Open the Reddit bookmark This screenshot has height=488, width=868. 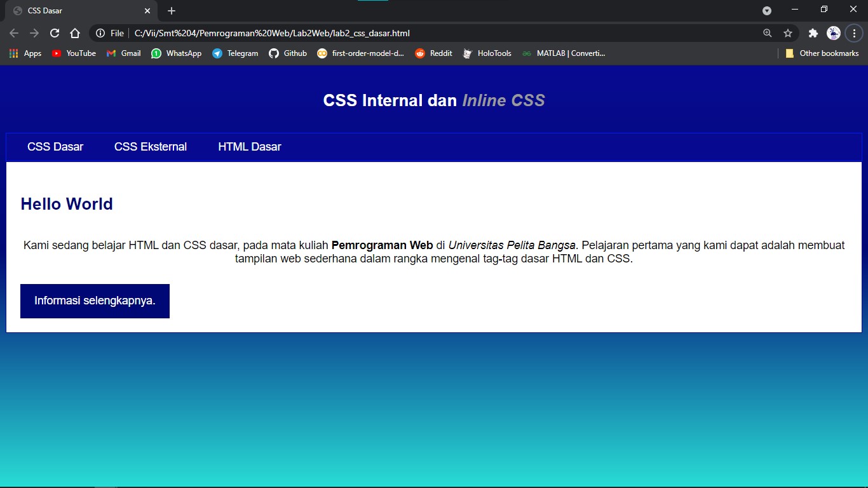[433, 53]
